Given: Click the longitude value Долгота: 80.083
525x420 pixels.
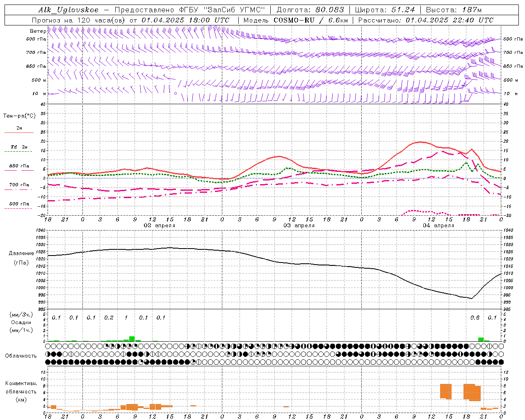Looking at the screenshot, I should [x=311, y=10].
